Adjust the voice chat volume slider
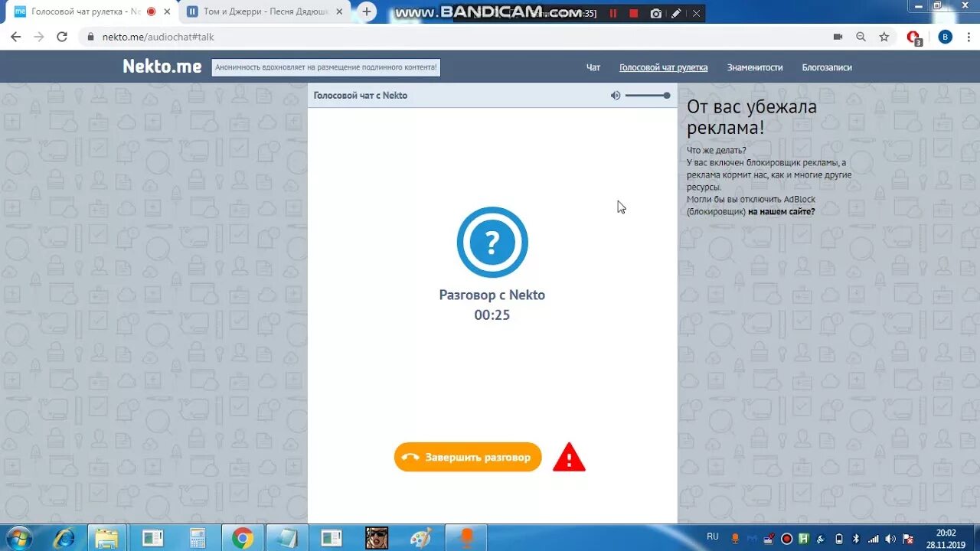The image size is (980, 551). pyautogui.click(x=648, y=96)
